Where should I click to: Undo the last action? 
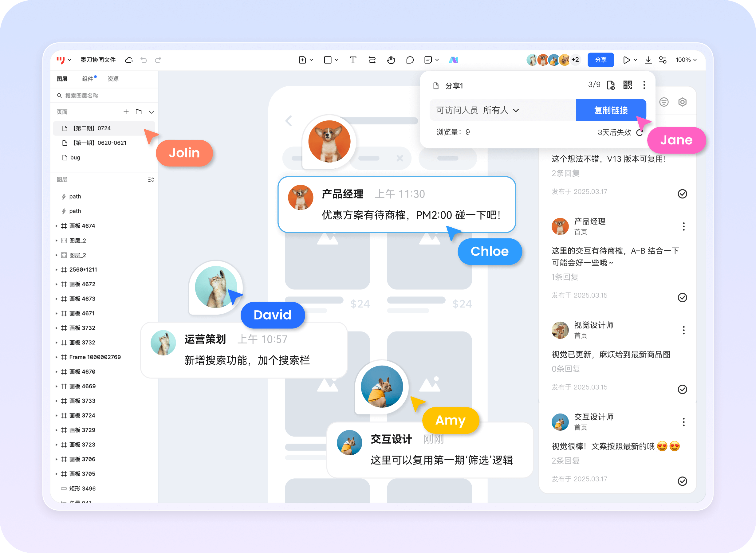(144, 60)
